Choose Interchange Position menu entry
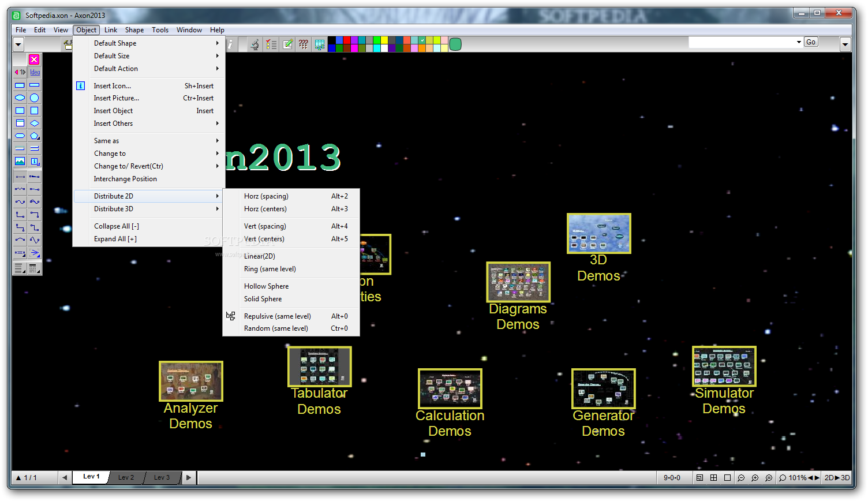 [149, 179]
